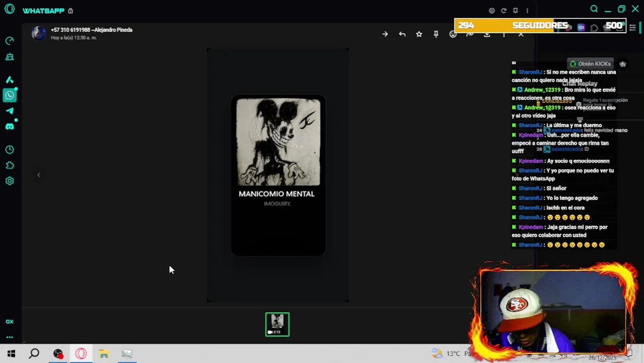Click the Seguidores follower goal bar

coord(540,26)
